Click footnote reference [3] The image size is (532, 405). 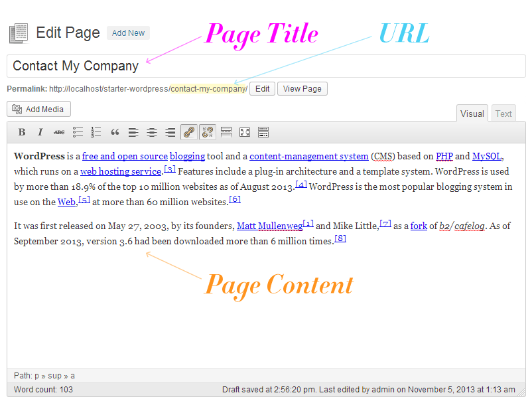click(x=170, y=169)
